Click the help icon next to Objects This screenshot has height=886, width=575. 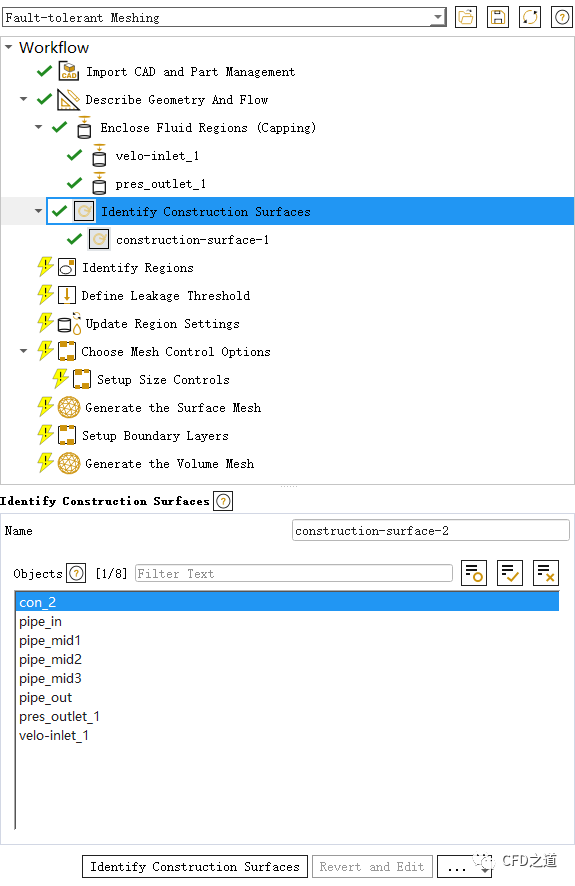pyautogui.click(x=76, y=574)
